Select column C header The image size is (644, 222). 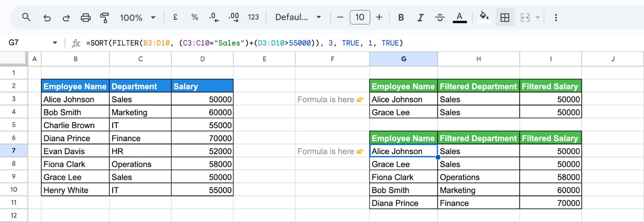click(140, 59)
